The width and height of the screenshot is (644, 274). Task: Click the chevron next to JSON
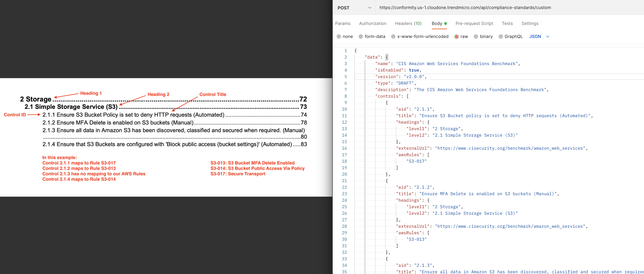click(x=547, y=37)
